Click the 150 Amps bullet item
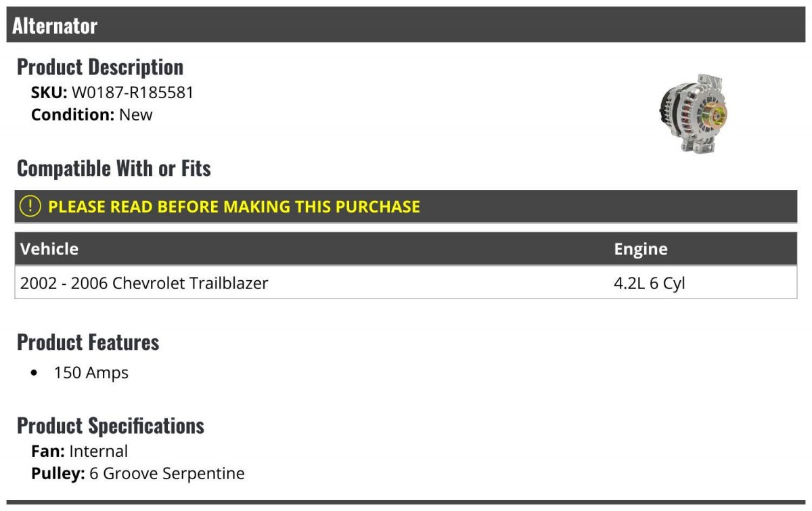Image resolution: width=812 pixels, height=511 pixels. click(91, 372)
